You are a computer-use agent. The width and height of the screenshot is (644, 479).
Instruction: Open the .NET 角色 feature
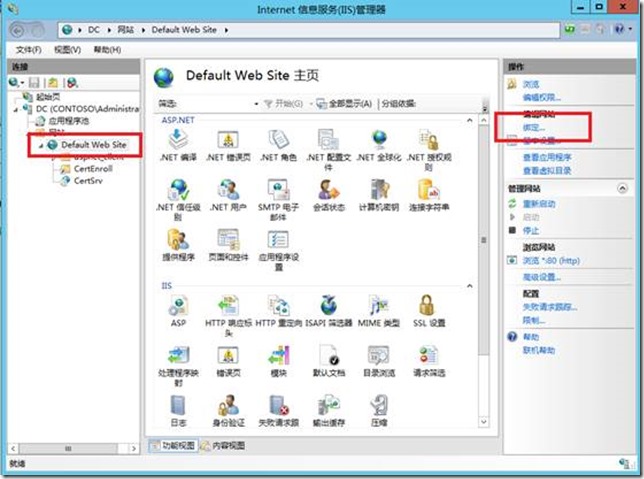click(x=278, y=145)
